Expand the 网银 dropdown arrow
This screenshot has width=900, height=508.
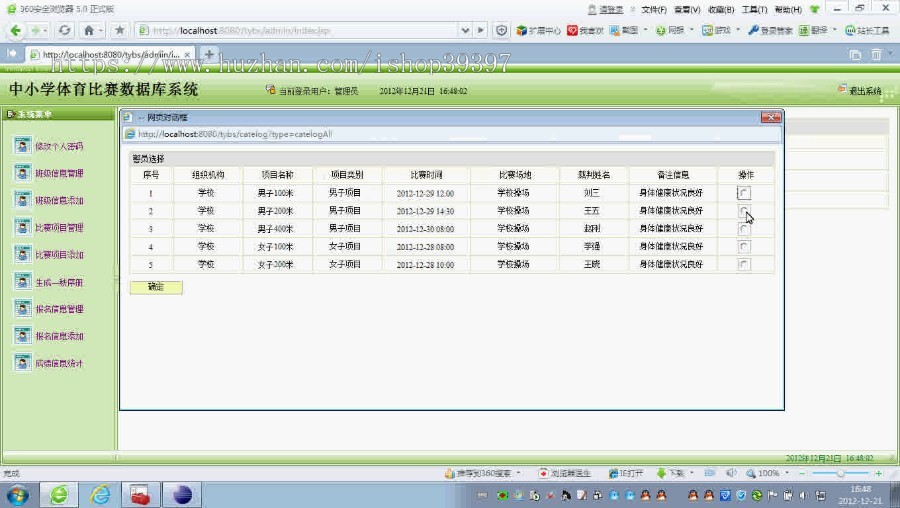point(692,30)
